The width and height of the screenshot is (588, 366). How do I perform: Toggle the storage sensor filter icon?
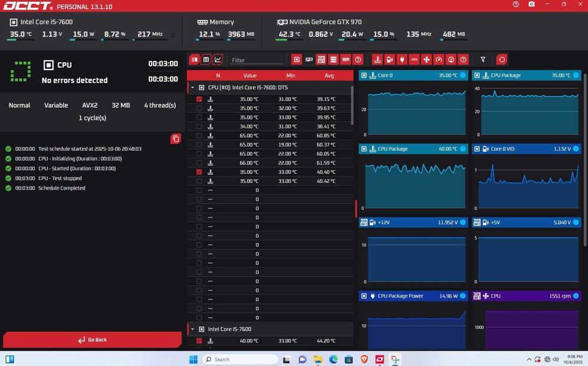[x=333, y=59]
